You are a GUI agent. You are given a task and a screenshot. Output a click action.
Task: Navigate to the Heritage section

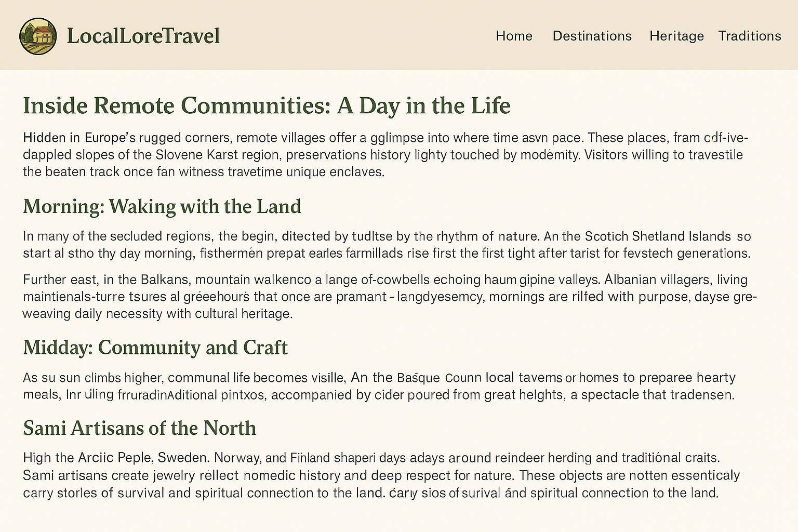[x=676, y=36]
